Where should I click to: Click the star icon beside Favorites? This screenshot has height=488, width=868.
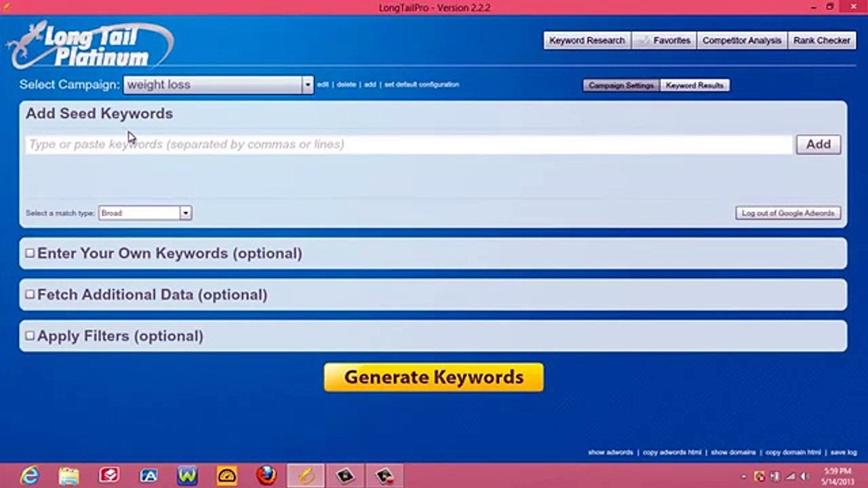tap(644, 41)
